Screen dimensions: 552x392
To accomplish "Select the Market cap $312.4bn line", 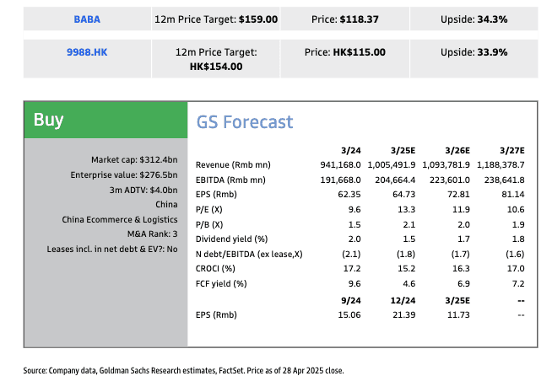I will [x=134, y=159].
